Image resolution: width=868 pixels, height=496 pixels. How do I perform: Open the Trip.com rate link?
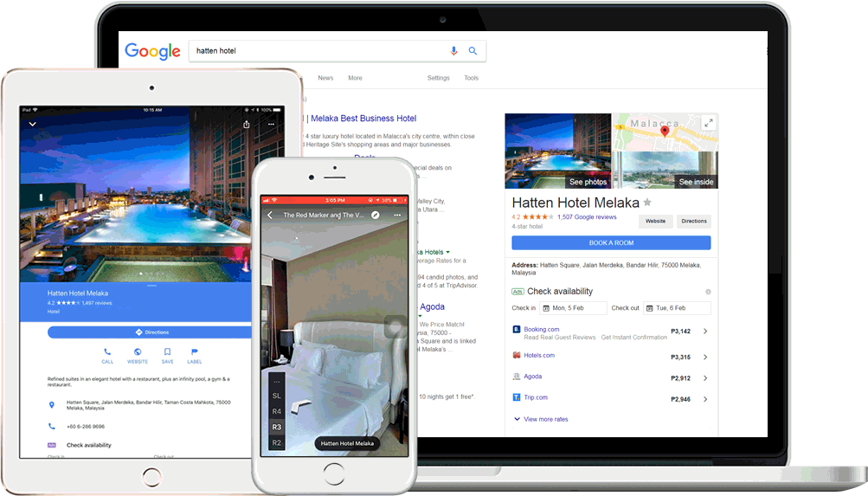pyautogui.click(x=536, y=397)
